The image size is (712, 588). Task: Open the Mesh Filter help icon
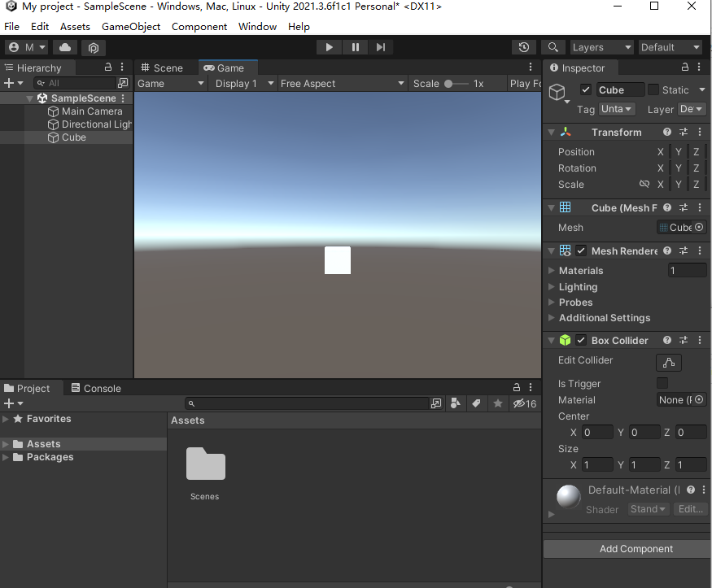667,207
